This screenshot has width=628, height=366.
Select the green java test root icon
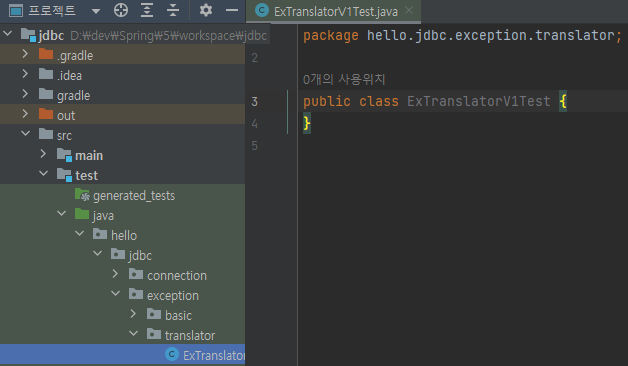82,215
